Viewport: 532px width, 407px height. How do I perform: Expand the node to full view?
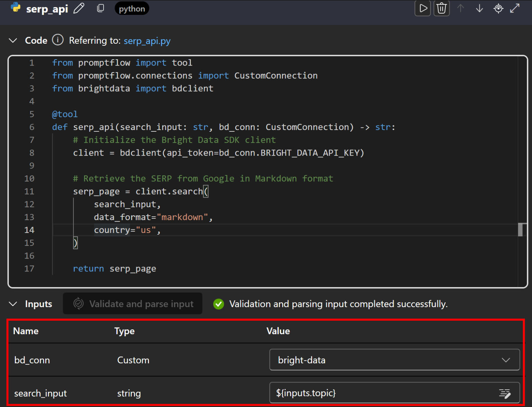(515, 8)
